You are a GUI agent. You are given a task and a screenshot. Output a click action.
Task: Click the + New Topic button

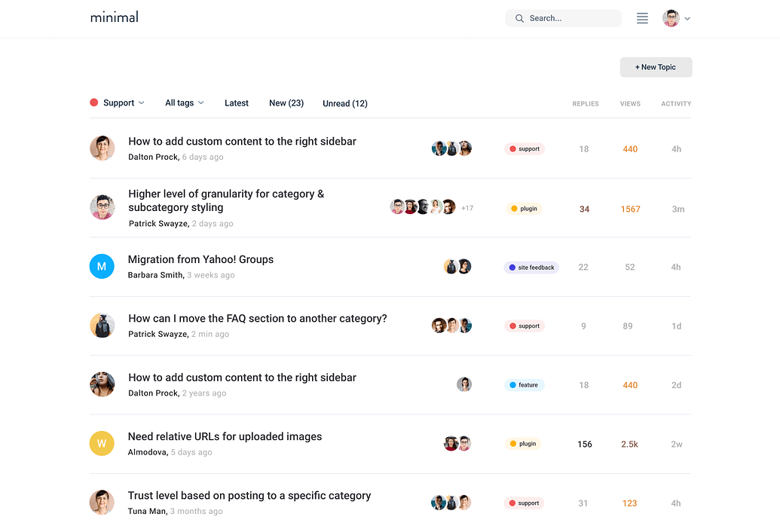coord(656,67)
